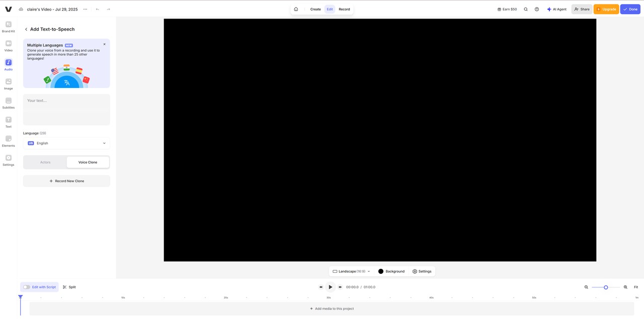This screenshot has height=319, width=644.
Task: Select the Split tool
Action: [69, 287]
